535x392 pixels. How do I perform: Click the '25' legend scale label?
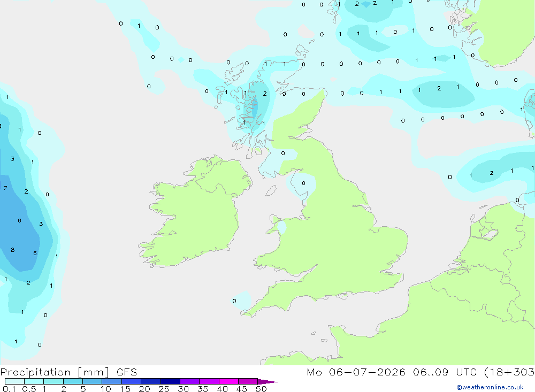coord(164,389)
